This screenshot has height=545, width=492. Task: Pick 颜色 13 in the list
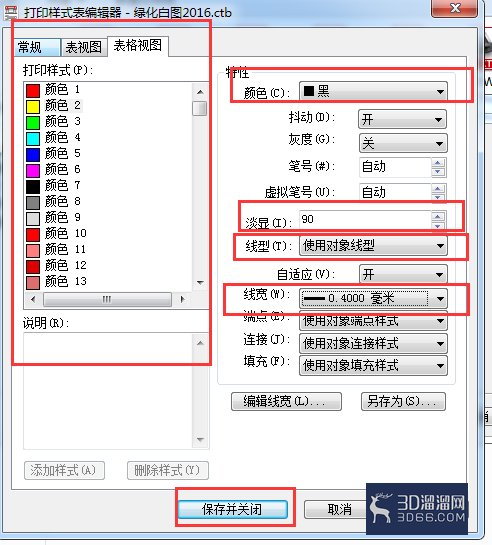coord(56,282)
